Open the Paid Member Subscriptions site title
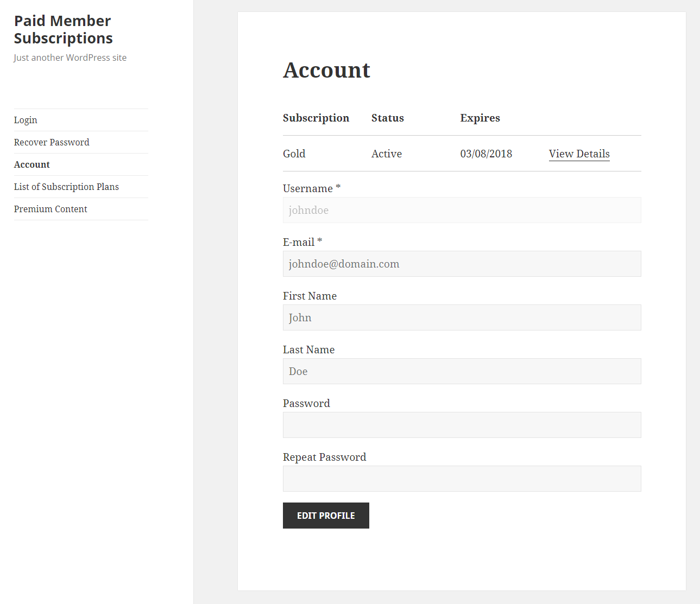The height and width of the screenshot is (604, 700). point(63,29)
